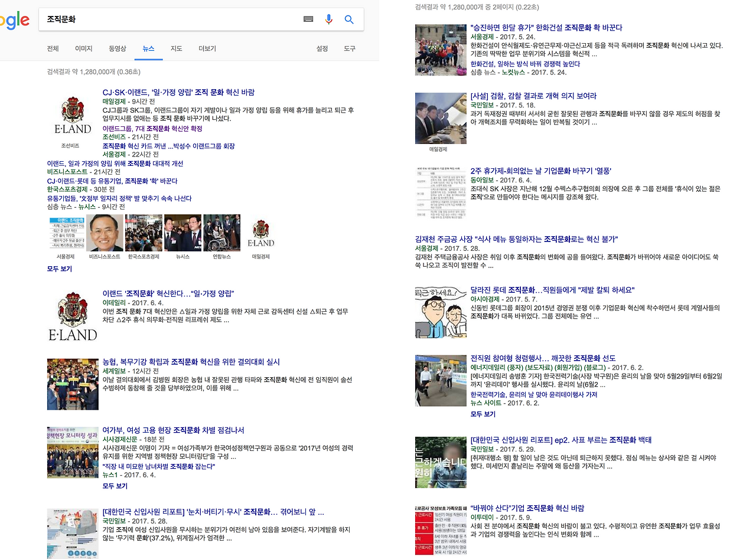The image size is (756, 559).
Task: Click 모두 보기 under the 여가부 article
Action: coord(115,486)
